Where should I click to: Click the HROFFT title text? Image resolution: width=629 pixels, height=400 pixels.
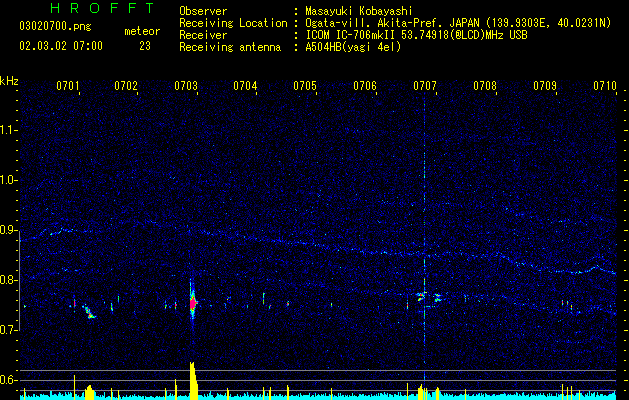(x=103, y=8)
